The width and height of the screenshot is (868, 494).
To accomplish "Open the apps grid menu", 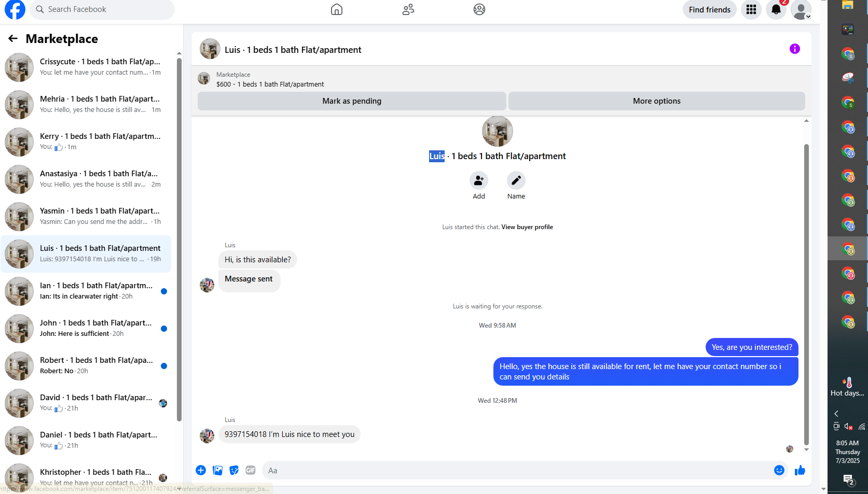I will (751, 9).
